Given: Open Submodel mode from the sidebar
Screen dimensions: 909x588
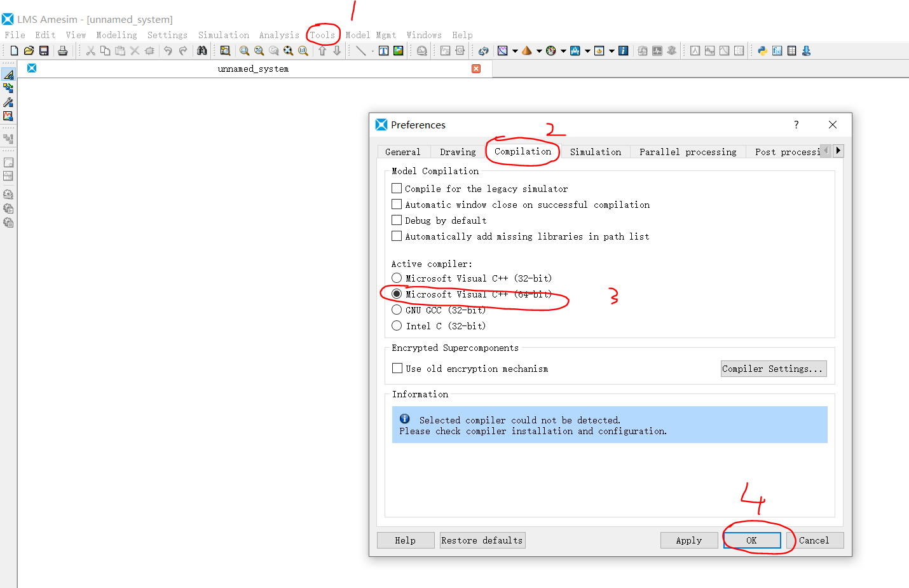Looking at the screenshot, I should tap(8, 88).
